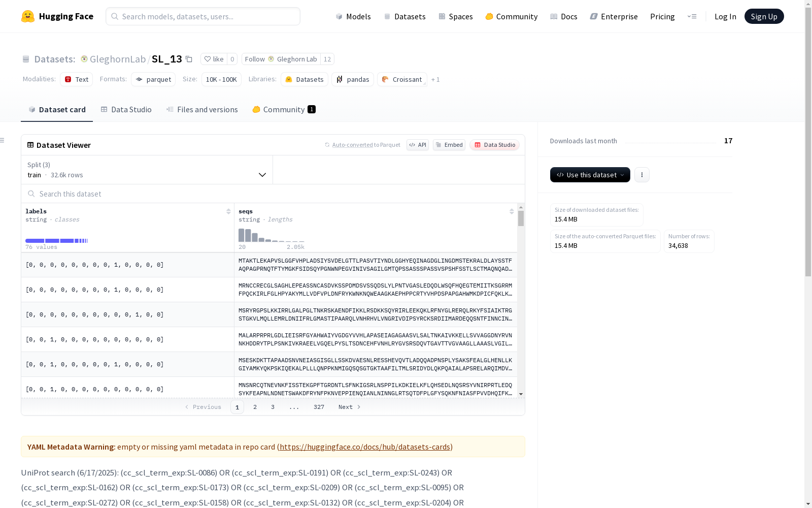
Task: Click the labels class distribution bar
Action: 57,241
